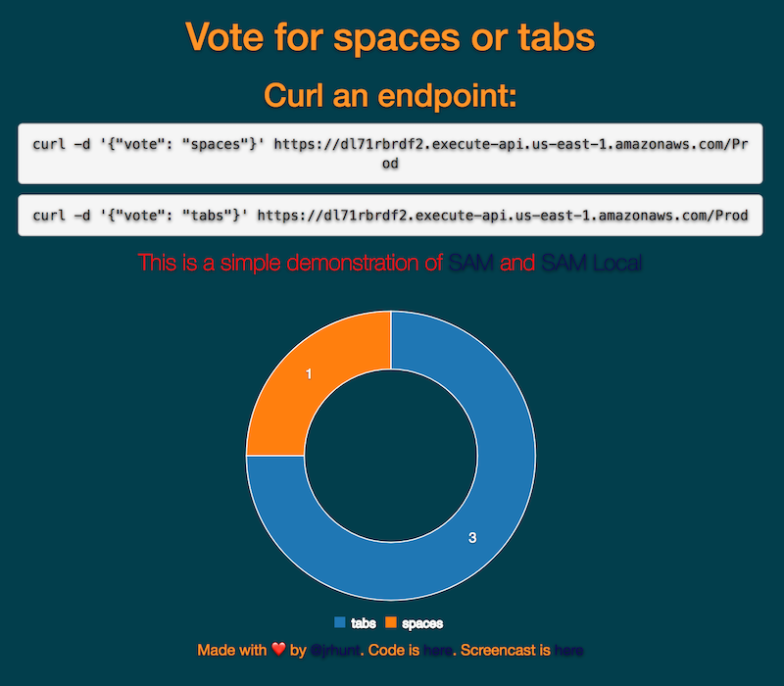
Task: Visit the @jrhunt profile link
Action: pos(334,650)
